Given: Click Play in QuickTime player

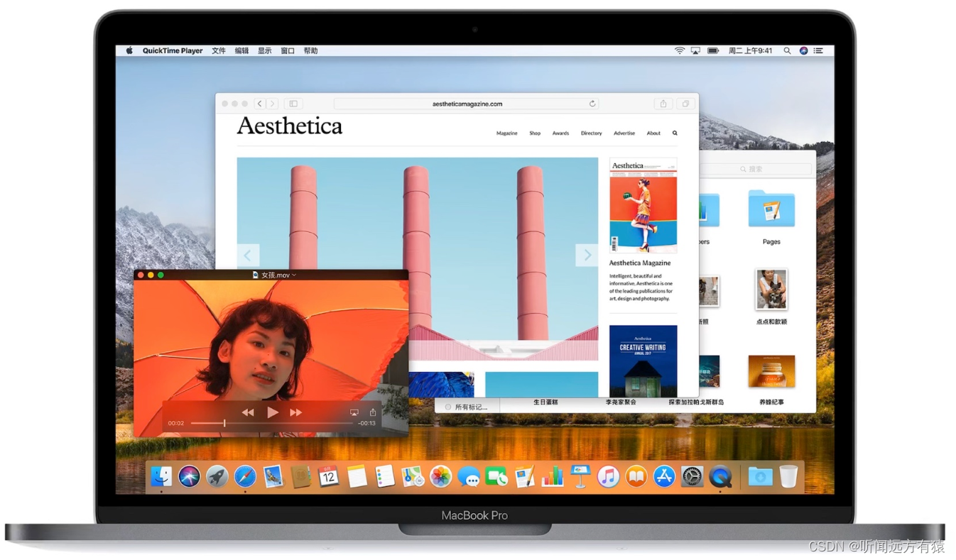Looking at the screenshot, I should [x=272, y=412].
